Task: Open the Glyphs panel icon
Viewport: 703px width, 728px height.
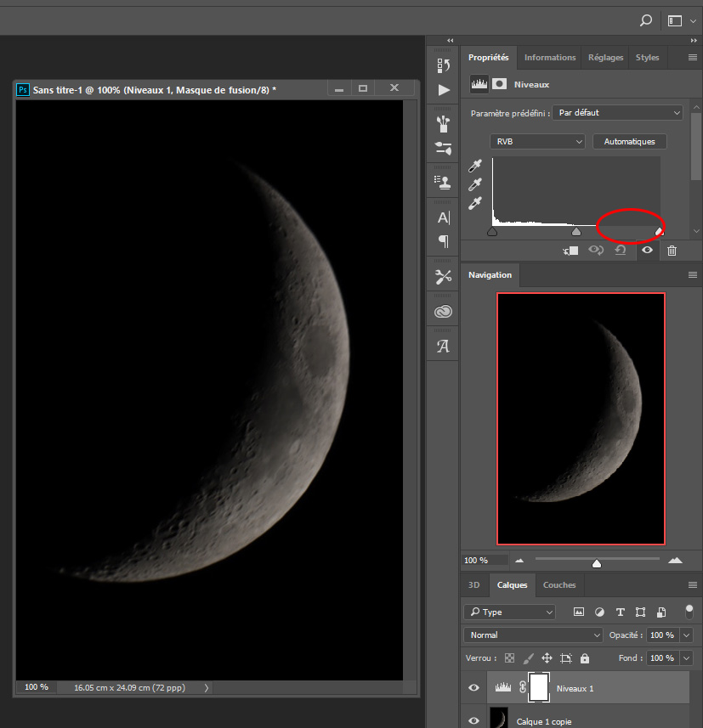Action: 443,346
